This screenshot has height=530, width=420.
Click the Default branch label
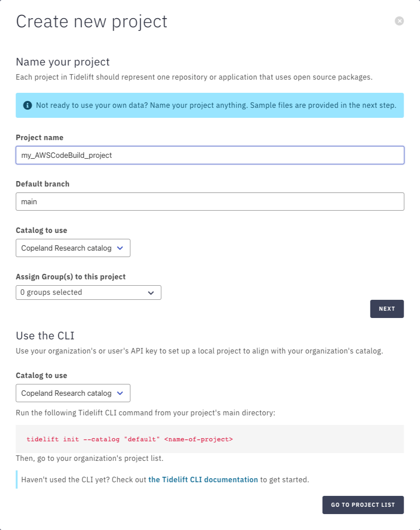[x=43, y=184]
